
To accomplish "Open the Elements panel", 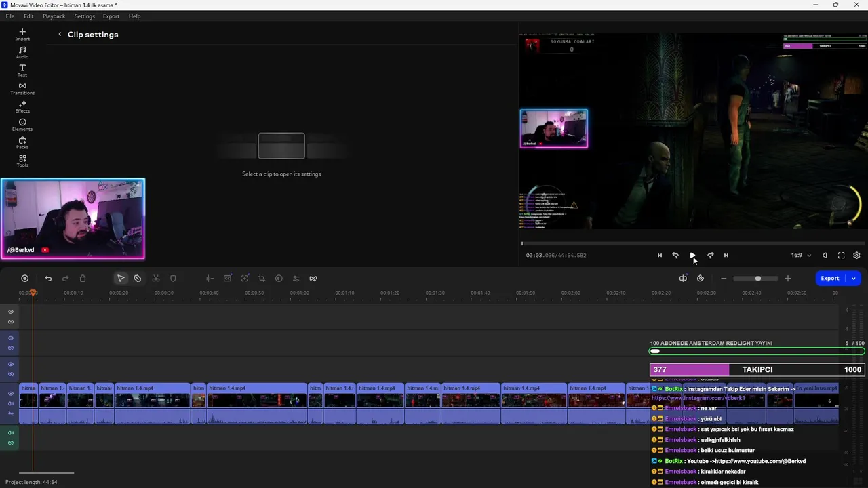I will pyautogui.click(x=22, y=125).
